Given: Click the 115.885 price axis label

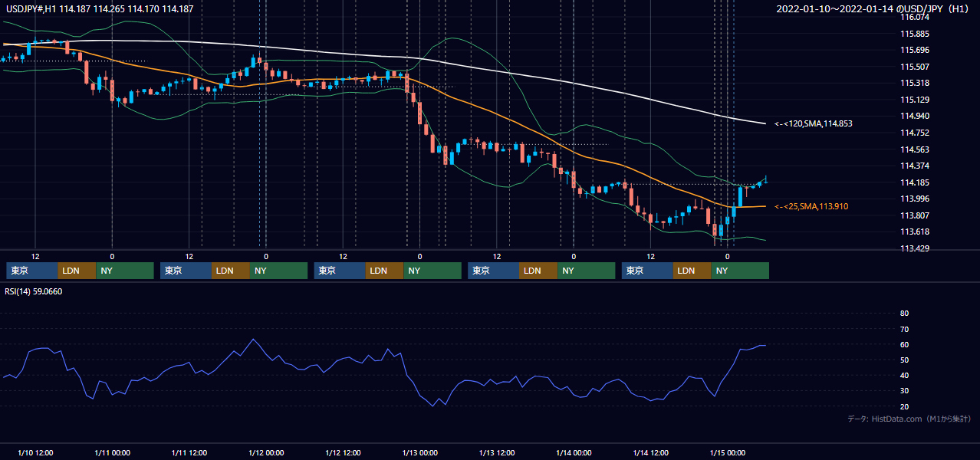Looking at the screenshot, I should tap(914, 34).
